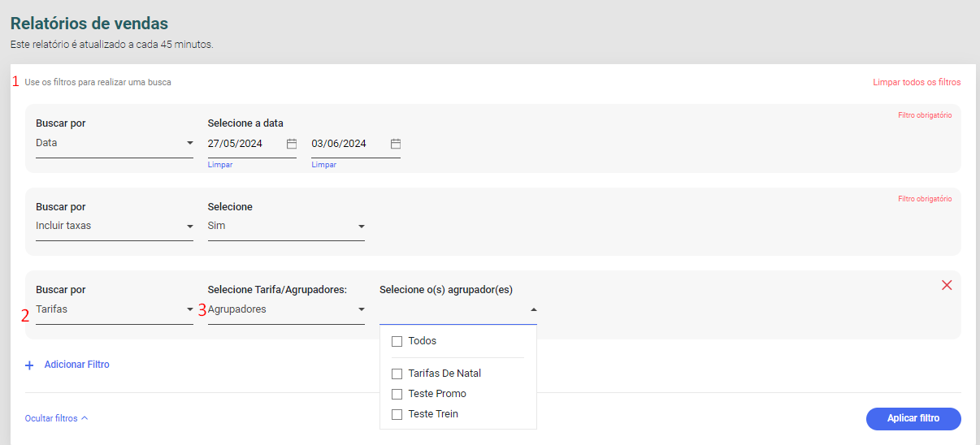Check the Tarifas De Natal checkbox
Viewport: 980px width, 445px height.
coord(397,374)
